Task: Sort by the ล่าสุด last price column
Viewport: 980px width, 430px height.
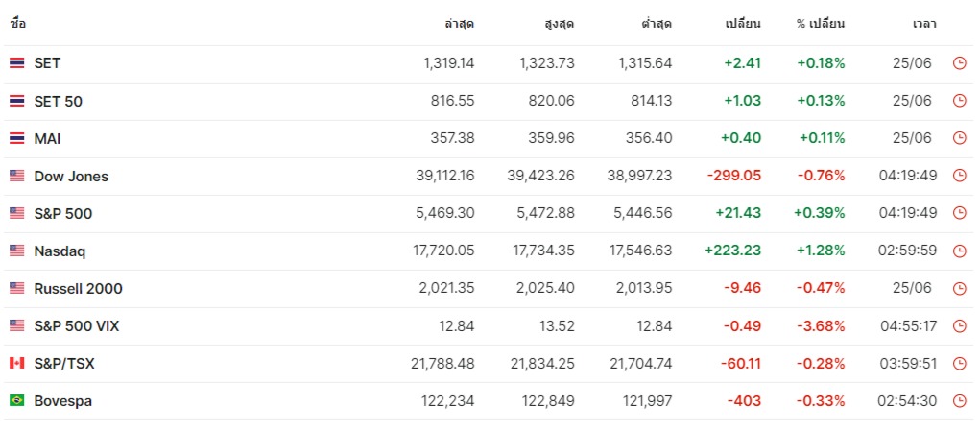Action: point(460,23)
